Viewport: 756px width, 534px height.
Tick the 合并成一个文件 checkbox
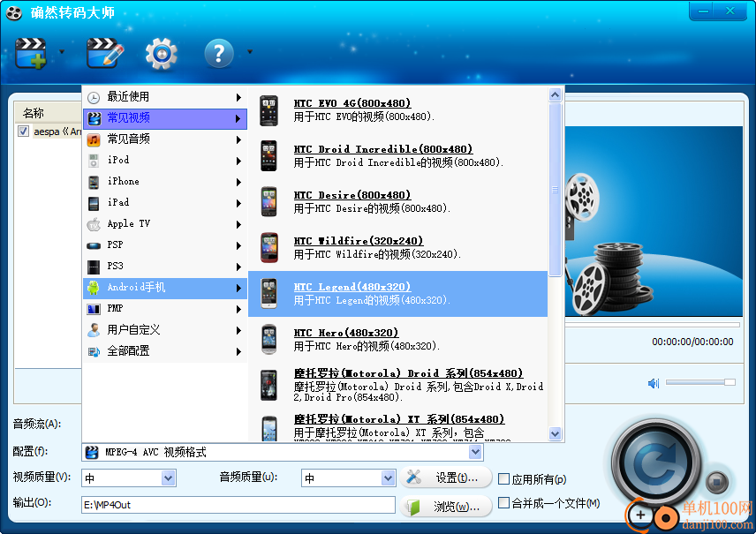click(x=503, y=503)
